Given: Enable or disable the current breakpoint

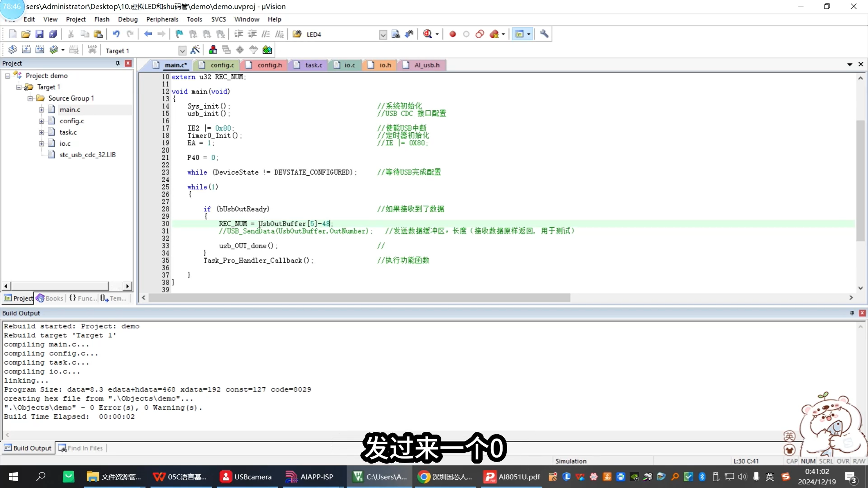Looking at the screenshot, I should coord(466,34).
